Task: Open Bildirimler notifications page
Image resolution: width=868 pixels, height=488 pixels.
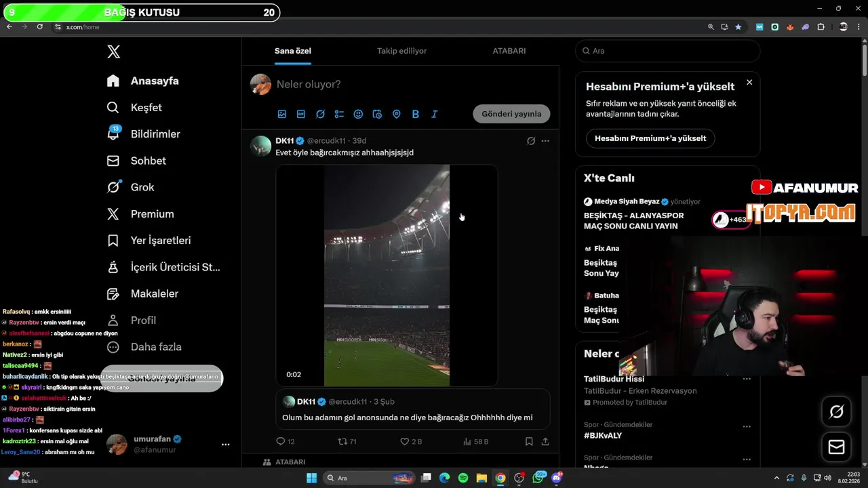Action: click(143, 134)
